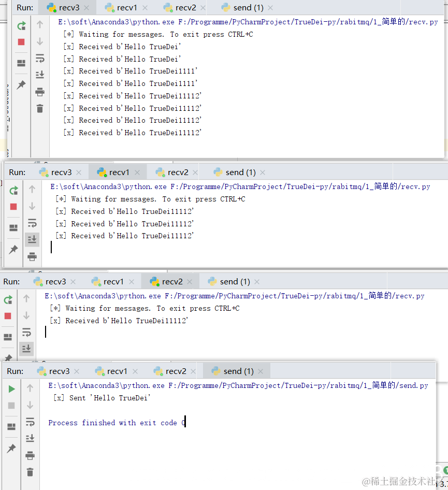Toggle active scroll-to-end in third recv2 panel
The width and height of the screenshot is (448, 490).
tap(26, 349)
